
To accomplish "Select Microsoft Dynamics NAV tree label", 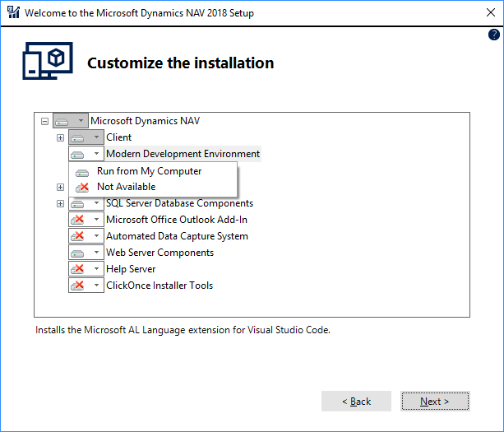I will pos(145,121).
